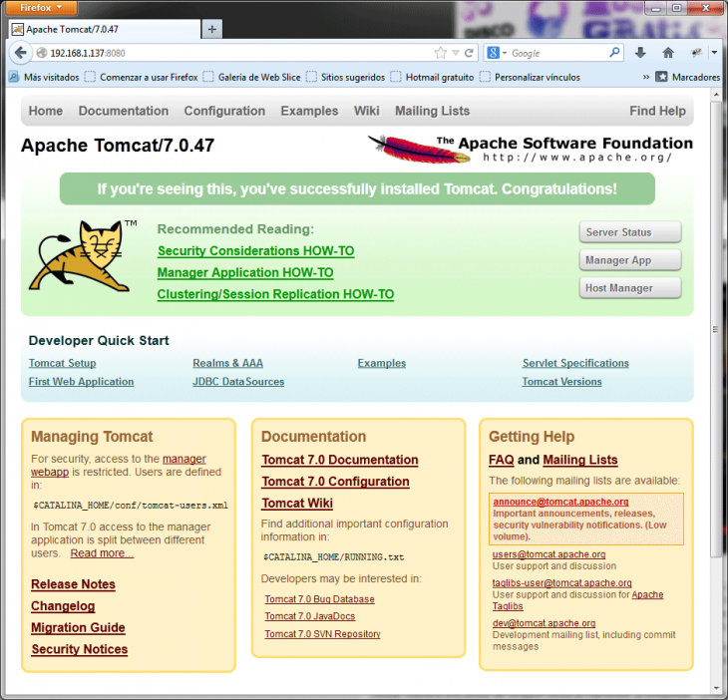Open the FAQ link in Getting Help
This screenshot has height=700, width=728.
(501, 460)
